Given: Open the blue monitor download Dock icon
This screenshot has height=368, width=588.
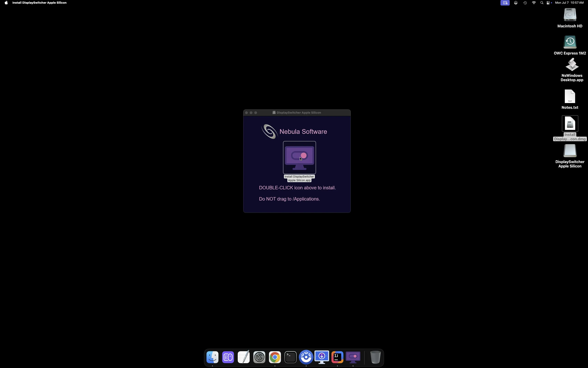Looking at the screenshot, I should (x=322, y=357).
